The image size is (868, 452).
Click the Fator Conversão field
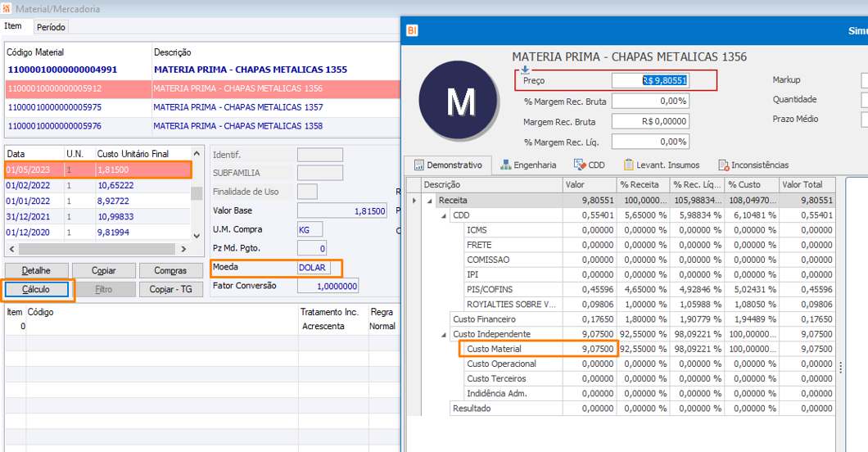[328, 286]
